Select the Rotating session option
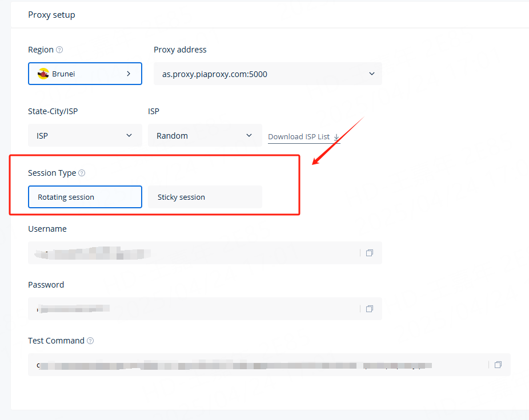The height and width of the screenshot is (420, 529). point(85,197)
